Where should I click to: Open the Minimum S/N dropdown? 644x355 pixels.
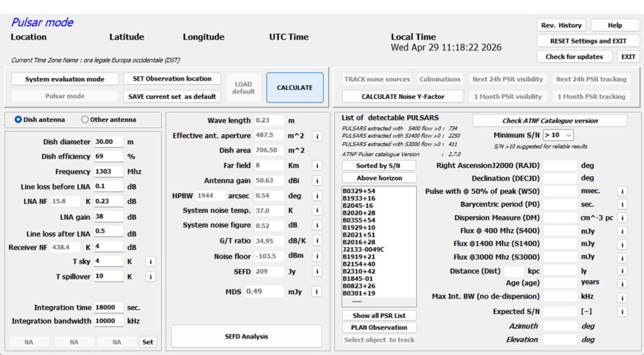pos(558,135)
